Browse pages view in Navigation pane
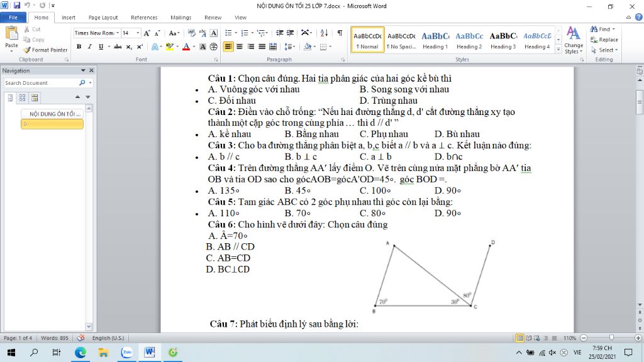 [x=22, y=97]
